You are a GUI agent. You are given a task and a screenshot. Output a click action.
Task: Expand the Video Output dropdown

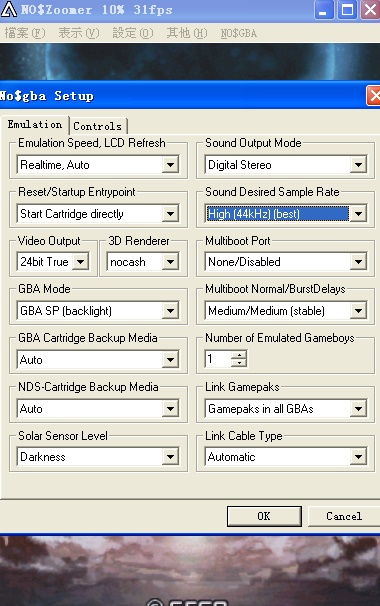point(80,262)
